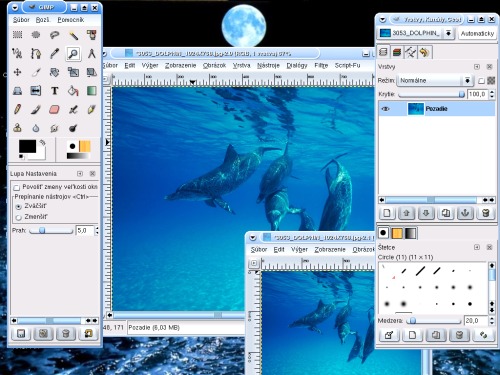This screenshot has height=375, width=500.
Task: Select the Rectangle Select tool in toolbox
Action: click(x=17, y=35)
